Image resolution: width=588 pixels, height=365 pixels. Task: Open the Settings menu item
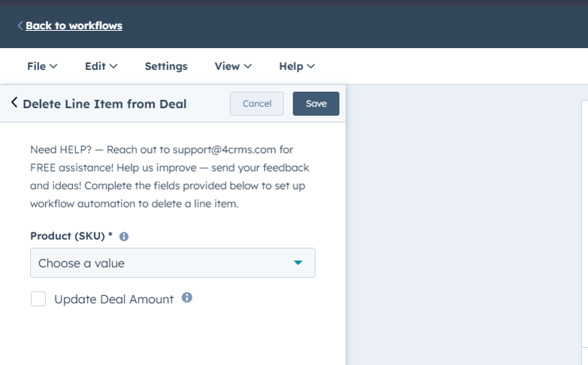(166, 66)
